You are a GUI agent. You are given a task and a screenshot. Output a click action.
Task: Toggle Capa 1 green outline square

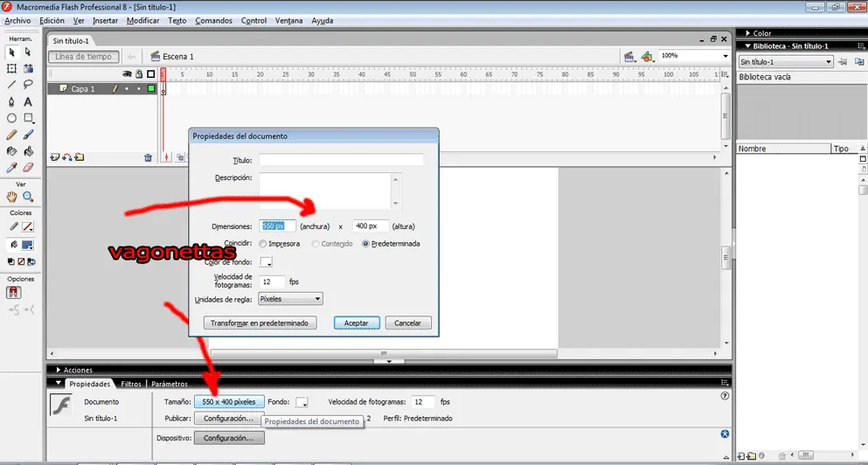click(151, 88)
